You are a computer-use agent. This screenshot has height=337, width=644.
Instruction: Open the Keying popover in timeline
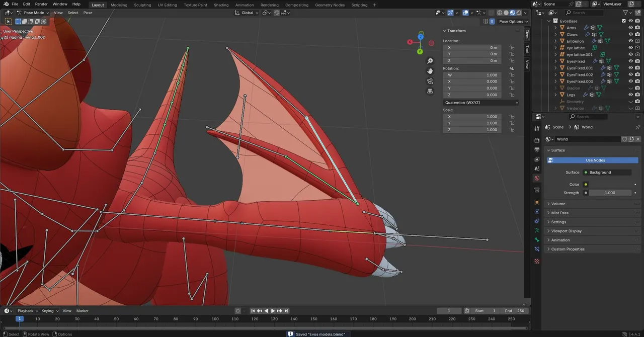pyautogui.click(x=49, y=311)
